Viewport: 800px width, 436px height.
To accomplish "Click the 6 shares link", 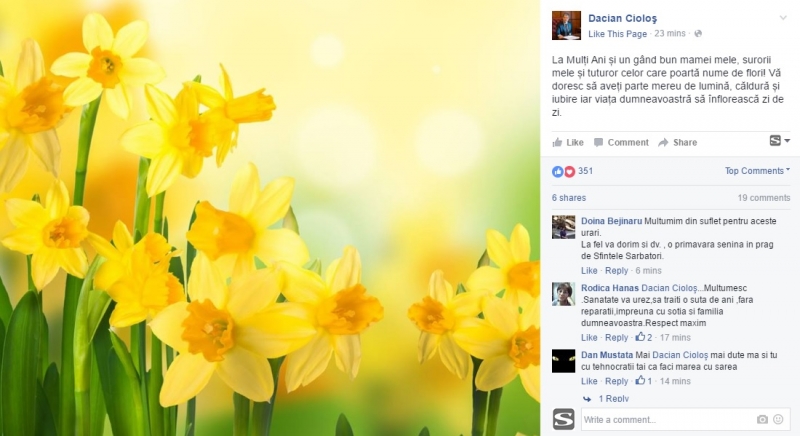I will click(x=569, y=198).
